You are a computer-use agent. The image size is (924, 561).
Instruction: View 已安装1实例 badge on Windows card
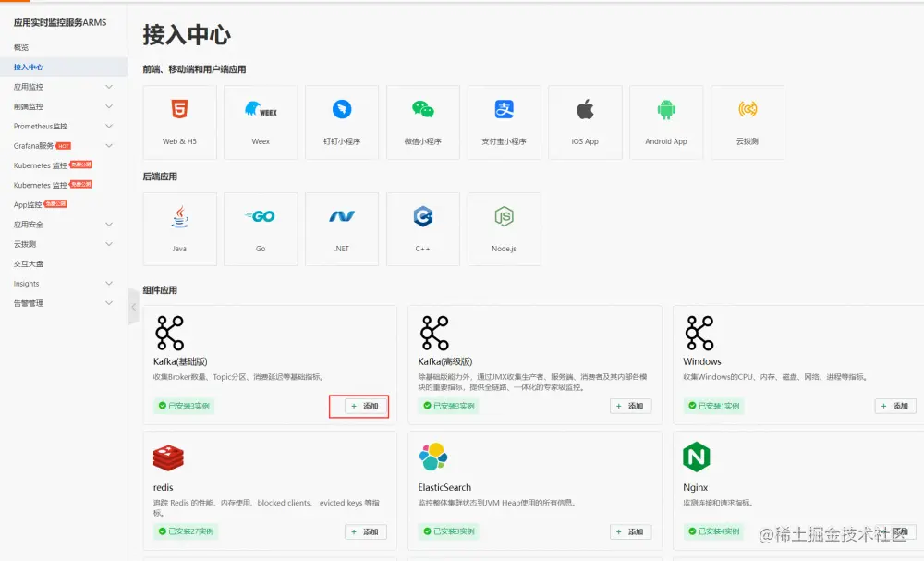[x=714, y=406]
